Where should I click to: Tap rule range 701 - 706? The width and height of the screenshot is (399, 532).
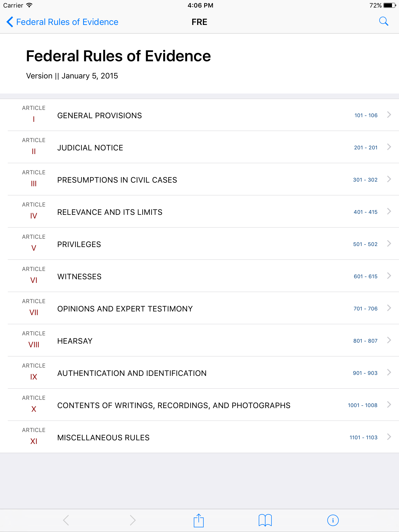365,309
